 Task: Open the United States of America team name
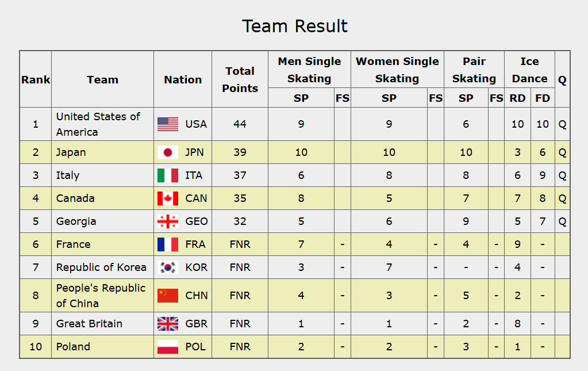[x=98, y=124]
